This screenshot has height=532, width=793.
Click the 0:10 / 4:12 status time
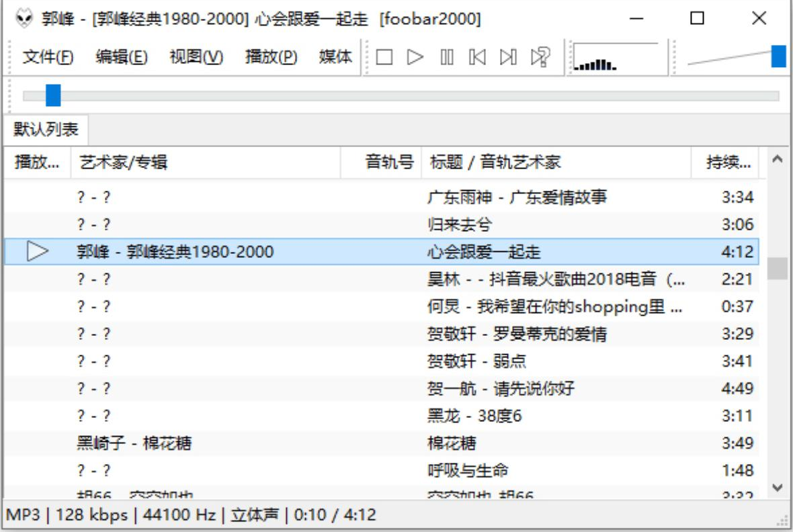(x=335, y=515)
